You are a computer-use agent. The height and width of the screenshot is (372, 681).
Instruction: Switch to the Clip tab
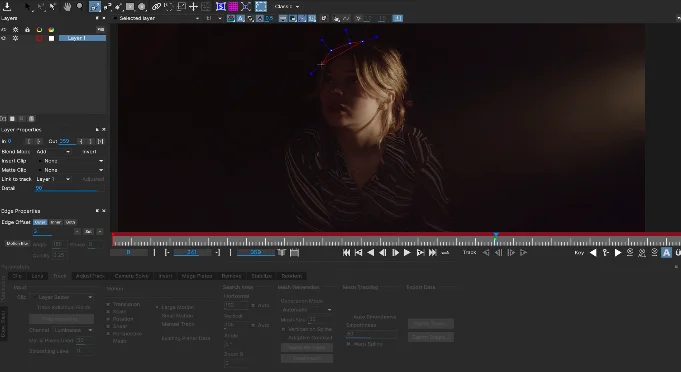click(x=17, y=276)
